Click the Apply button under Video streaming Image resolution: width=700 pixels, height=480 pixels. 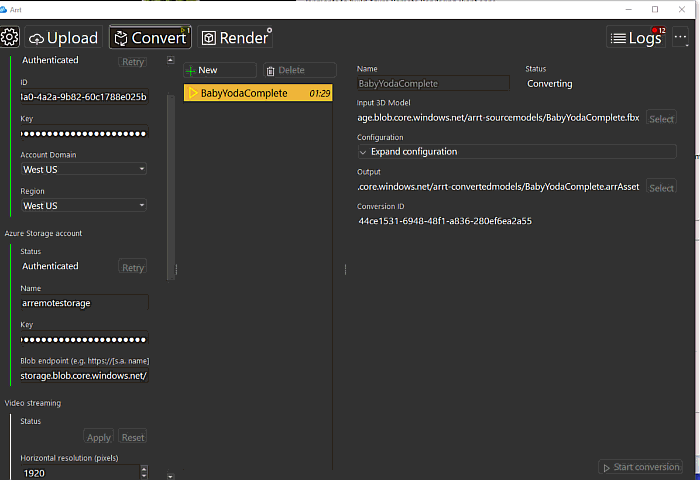pyautogui.click(x=99, y=437)
